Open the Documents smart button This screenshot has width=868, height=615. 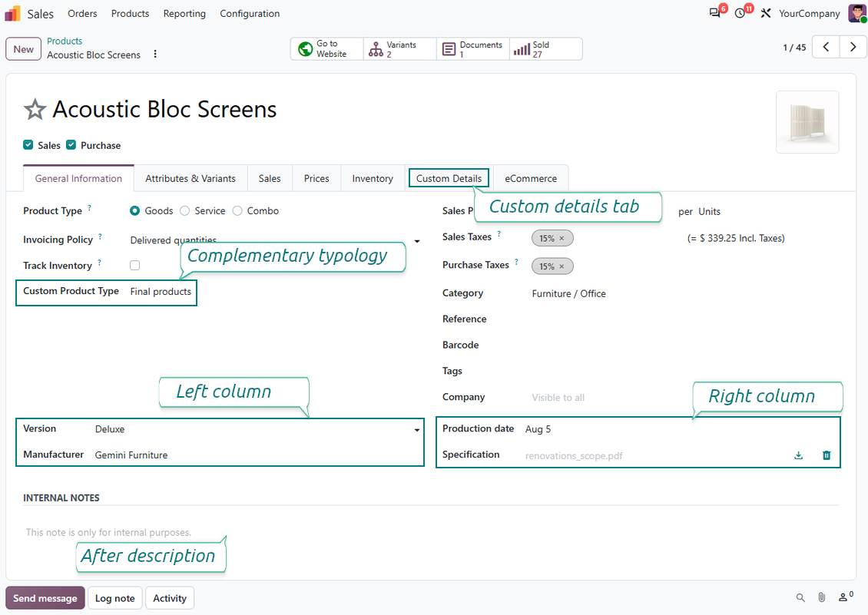(x=472, y=48)
